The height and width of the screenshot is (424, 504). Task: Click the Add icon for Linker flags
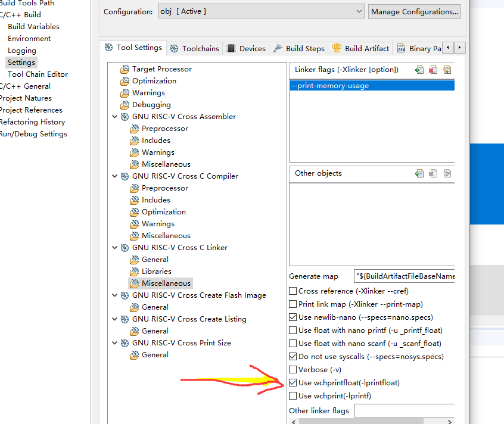(x=419, y=70)
